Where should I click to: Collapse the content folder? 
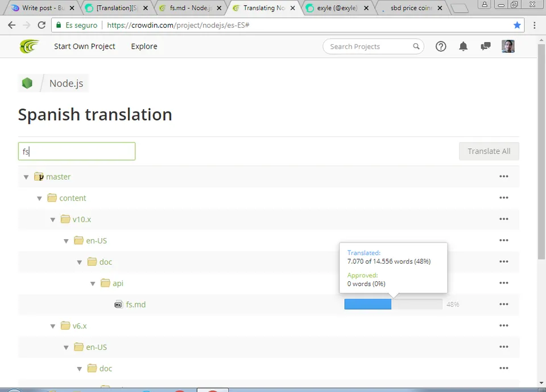39,198
